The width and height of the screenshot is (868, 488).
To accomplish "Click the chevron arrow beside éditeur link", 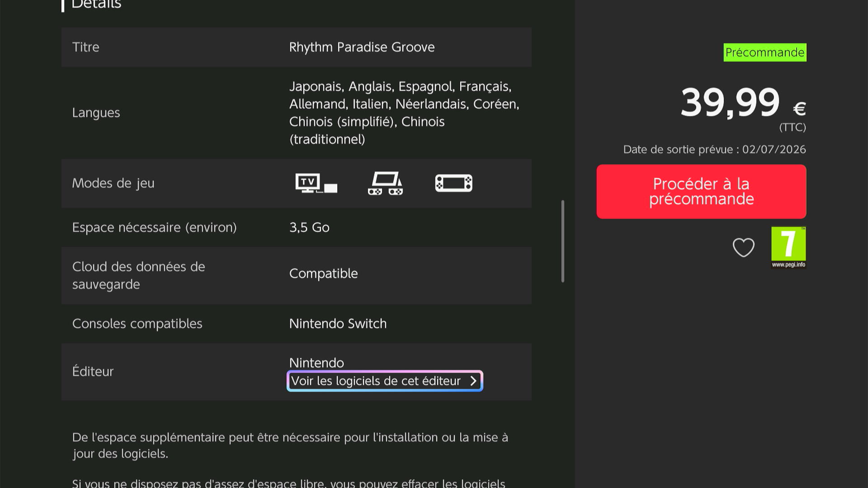I will [473, 381].
